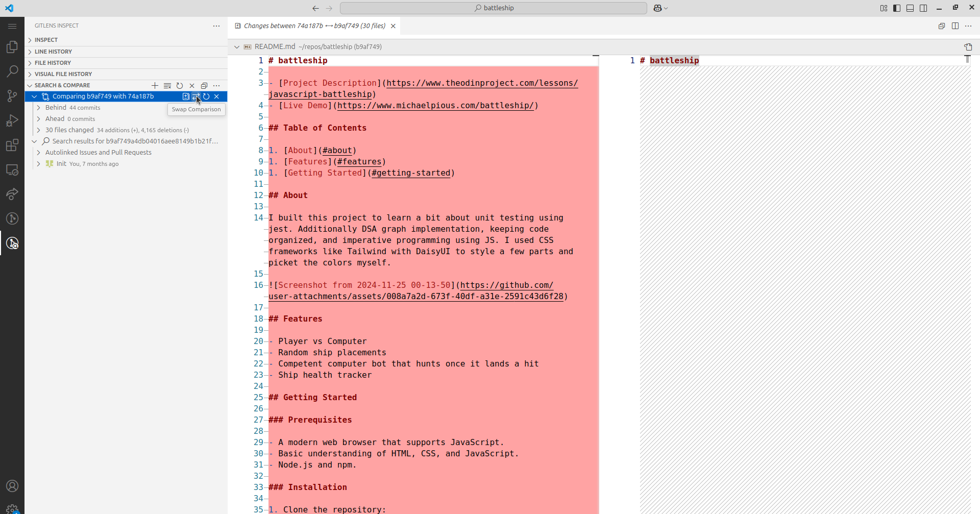This screenshot has height=514, width=980.
Task: Click the Live Demo michaelpious.com link
Action: click(435, 106)
